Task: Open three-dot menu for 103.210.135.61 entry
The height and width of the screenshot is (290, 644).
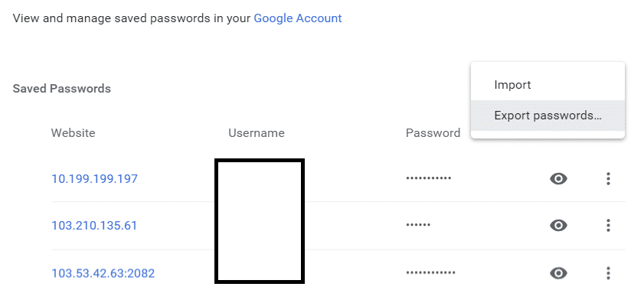Action: point(608,226)
